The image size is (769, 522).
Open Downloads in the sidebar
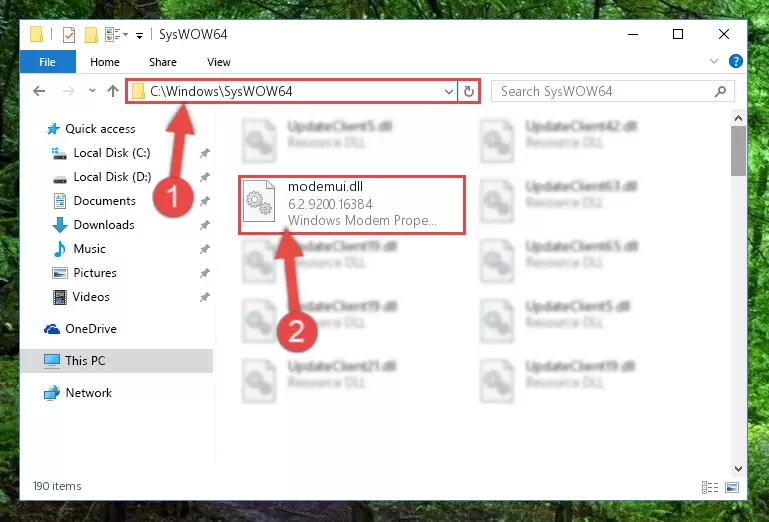104,225
